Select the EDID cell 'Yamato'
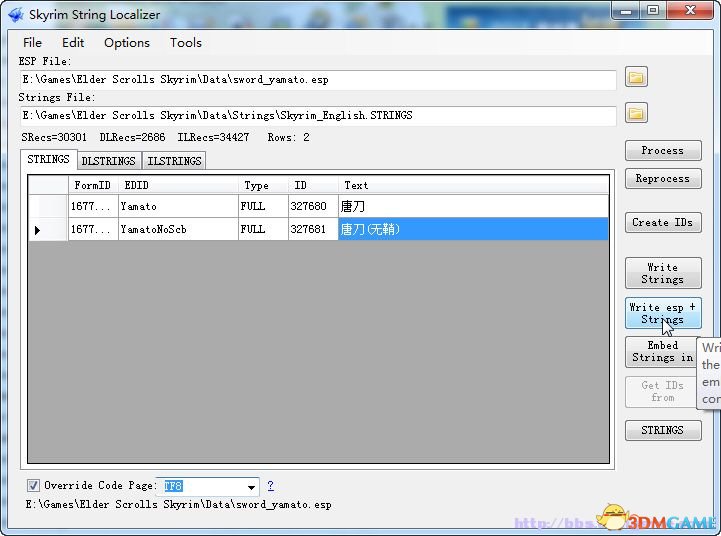 178,206
